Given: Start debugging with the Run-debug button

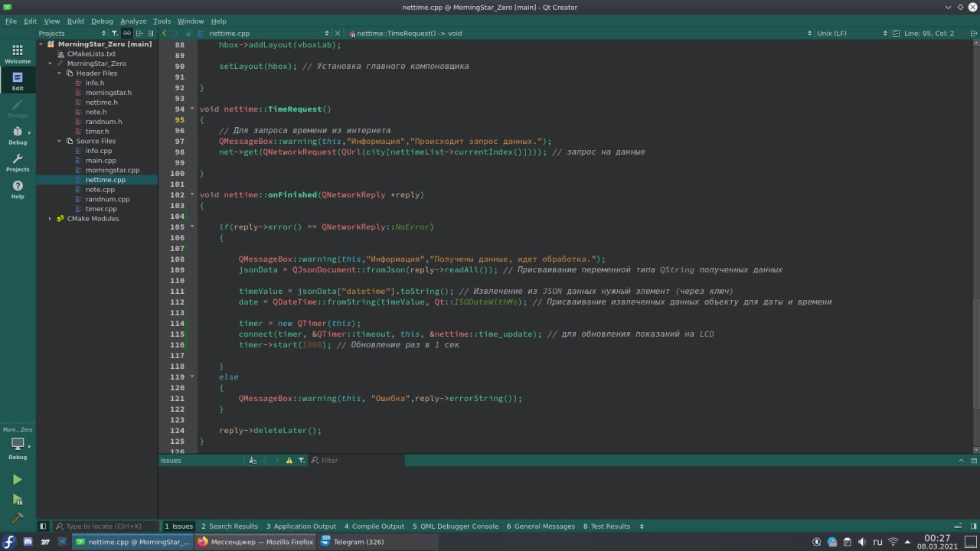Looking at the screenshot, I should (x=18, y=500).
